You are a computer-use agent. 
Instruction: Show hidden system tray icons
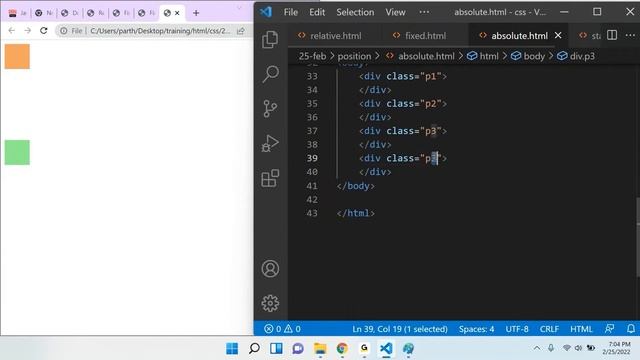537,348
